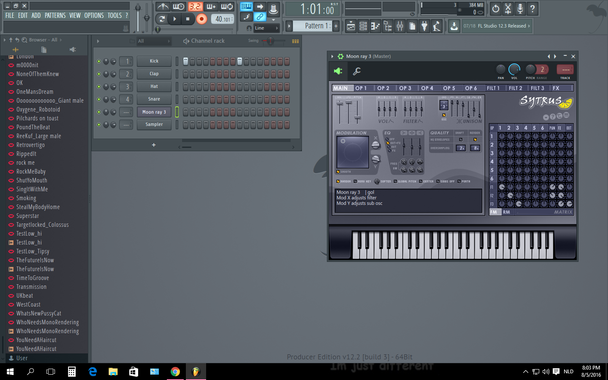
Task: Toggle the Moon ray 3 channel selector
Action: click(177, 112)
